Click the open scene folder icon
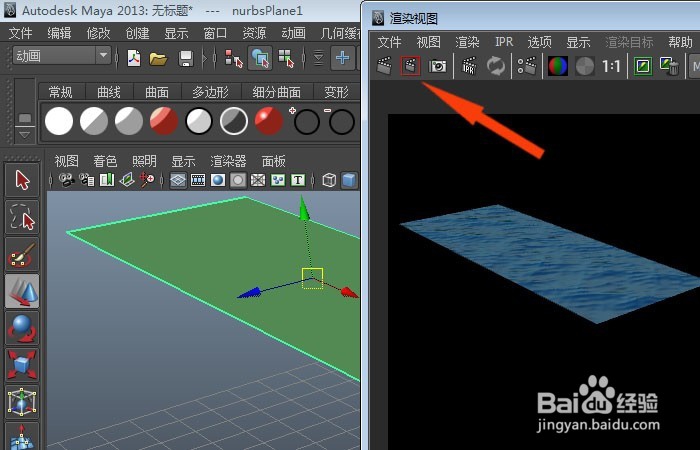 tap(158, 58)
